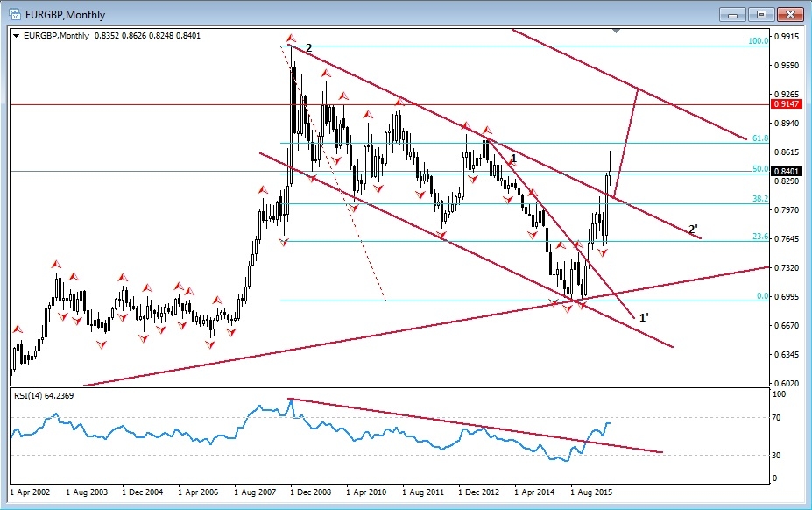This screenshot has height=510, width=812.
Task: Maximize the EURGBP chart window
Action: tap(761, 14)
